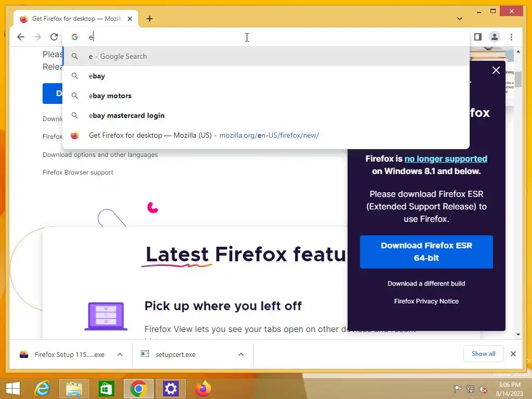Viewport: 532px width, 399px height.
Task: Pick the 'ebay' search suggestion
Action: click(x=266, y=76)
